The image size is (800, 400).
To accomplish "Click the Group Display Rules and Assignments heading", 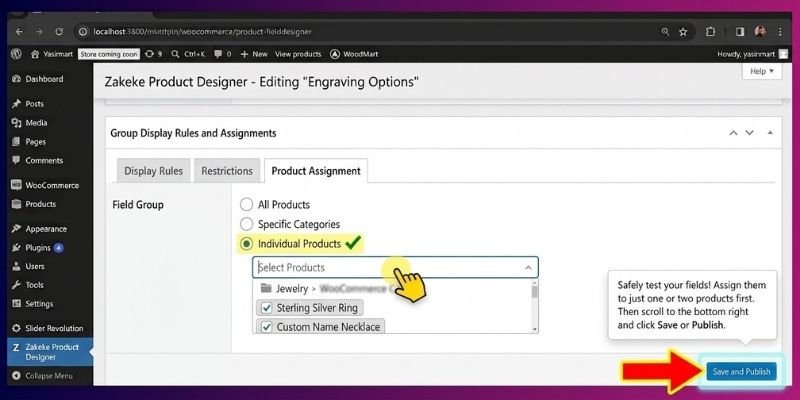I will coord(193,133).
